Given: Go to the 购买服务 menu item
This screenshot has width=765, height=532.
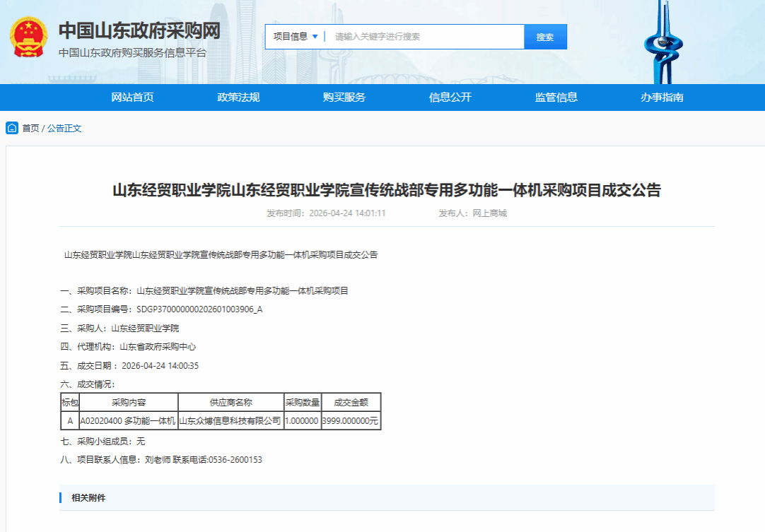Looking at the screenshot, I should pyautogui.click(x=344, y=97).
